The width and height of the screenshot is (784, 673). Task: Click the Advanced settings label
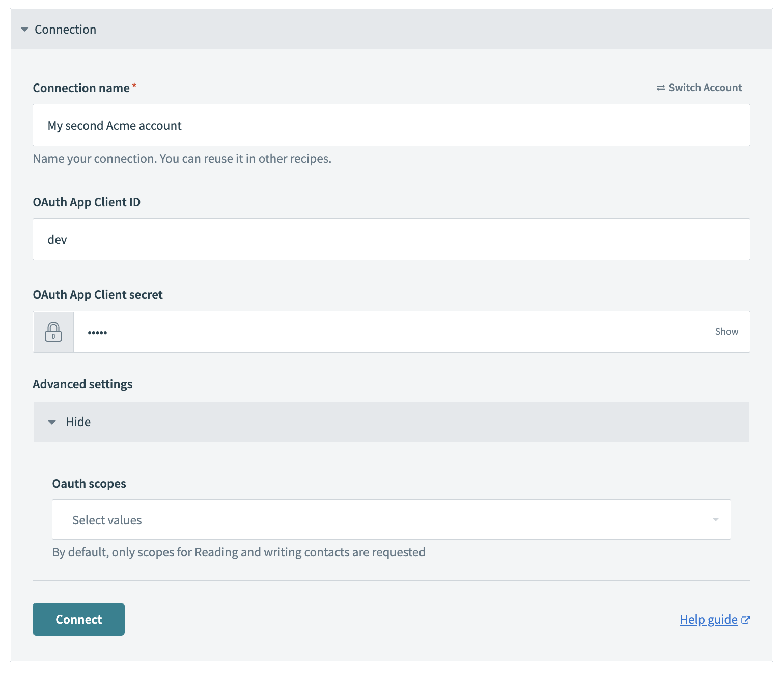point(82,384)
